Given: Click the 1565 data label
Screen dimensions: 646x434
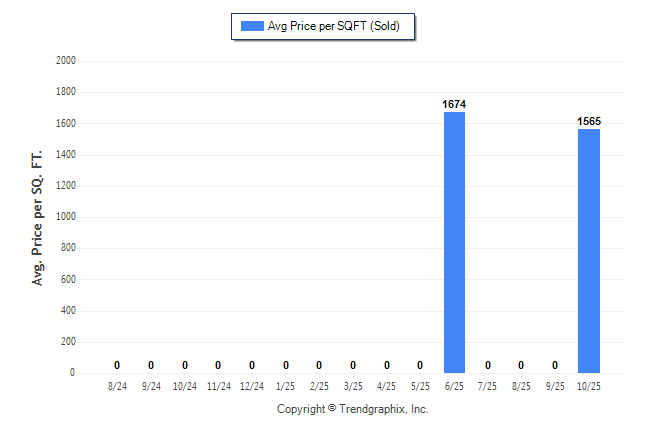Looking at the screenshot, I should [x=589, y=121].
